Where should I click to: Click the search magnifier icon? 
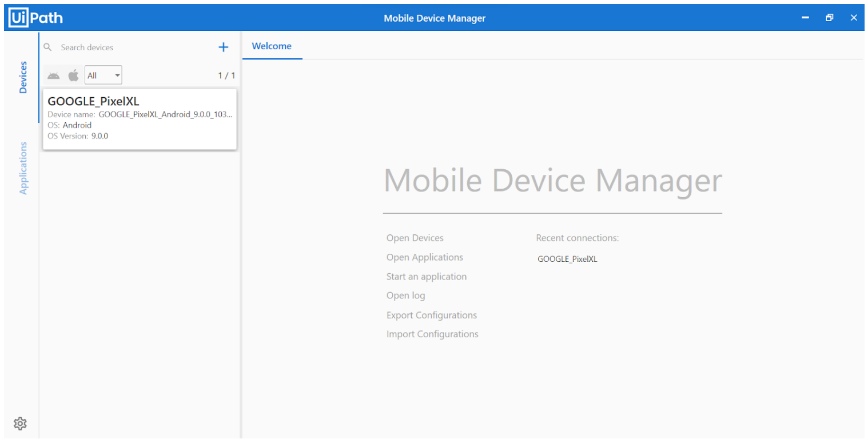(x=48, y=47)
